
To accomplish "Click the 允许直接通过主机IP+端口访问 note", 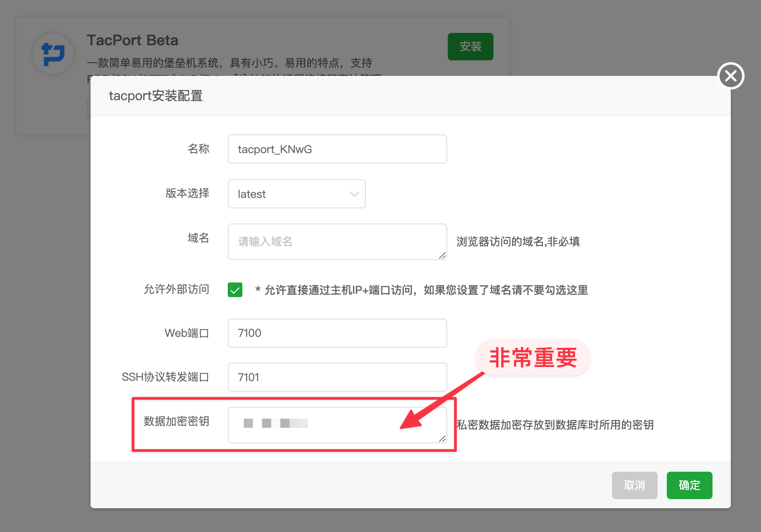I will [x=422, y=290].
